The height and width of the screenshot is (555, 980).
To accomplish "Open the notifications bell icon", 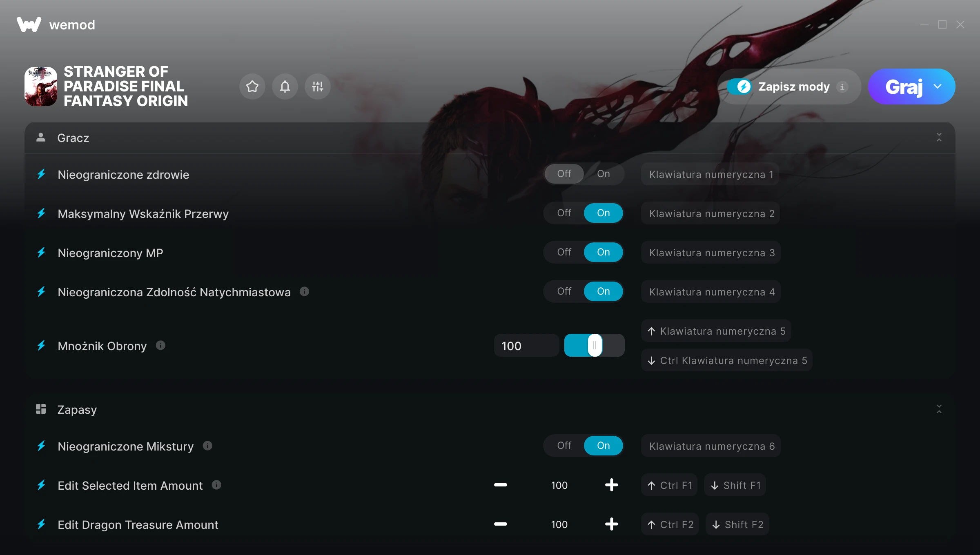I will pyautogui.click(x=285, y=87).
